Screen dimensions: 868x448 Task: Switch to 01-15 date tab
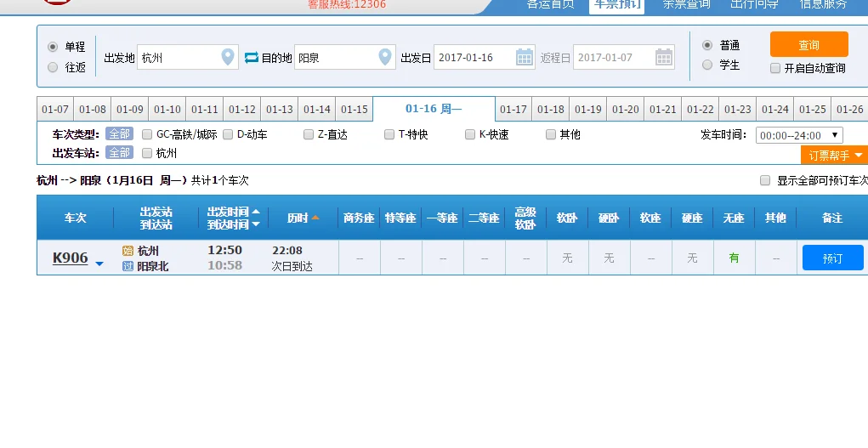(355, 109)
